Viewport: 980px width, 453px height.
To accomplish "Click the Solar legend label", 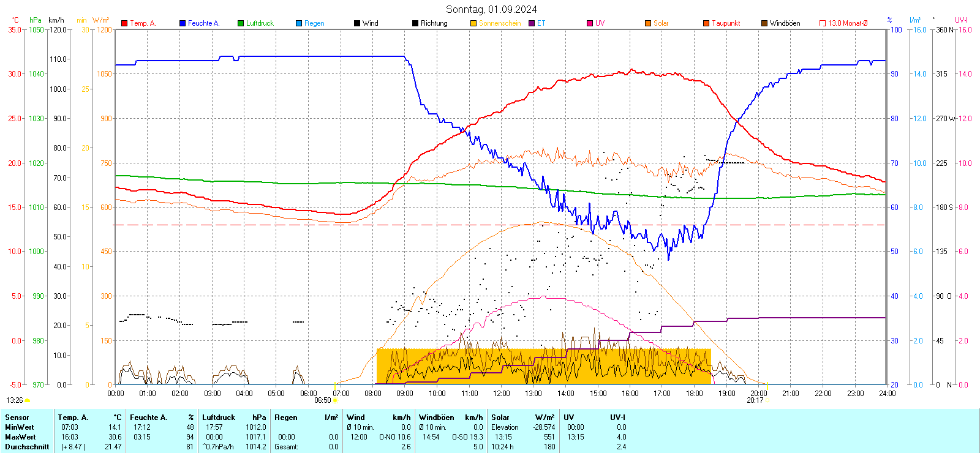I will 661,23.
